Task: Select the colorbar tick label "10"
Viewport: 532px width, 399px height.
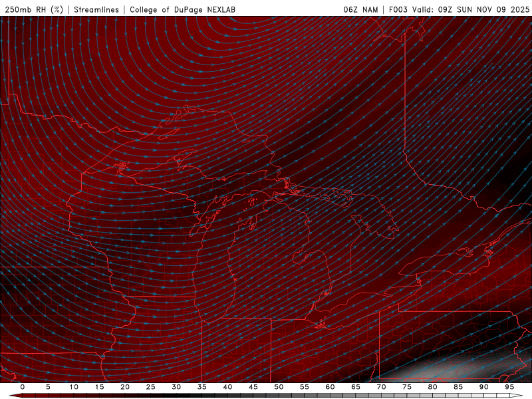Action: tap(74, 387)
